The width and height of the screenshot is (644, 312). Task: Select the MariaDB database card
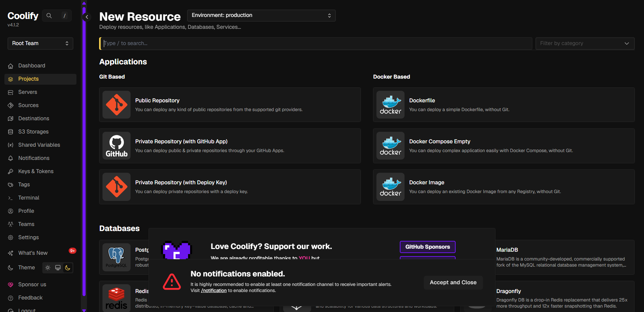[564, 257]
